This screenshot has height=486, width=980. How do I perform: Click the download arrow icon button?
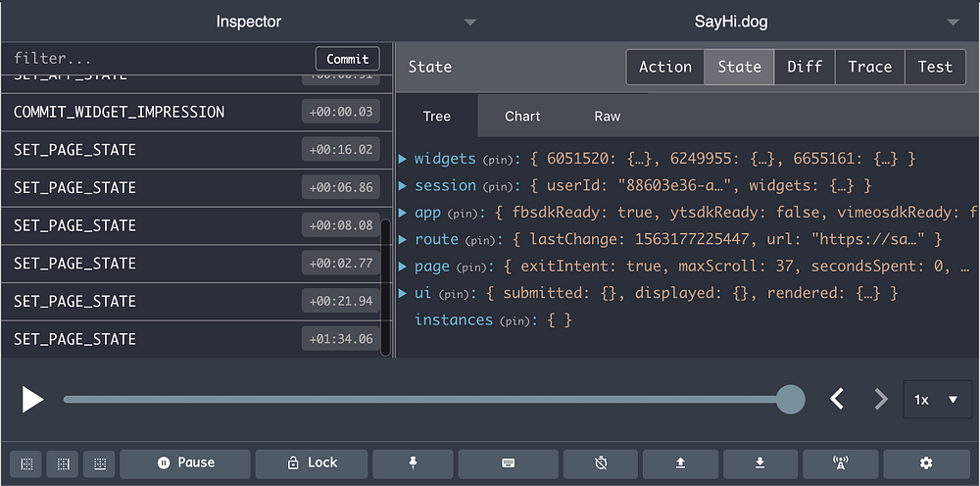[760, 463]
